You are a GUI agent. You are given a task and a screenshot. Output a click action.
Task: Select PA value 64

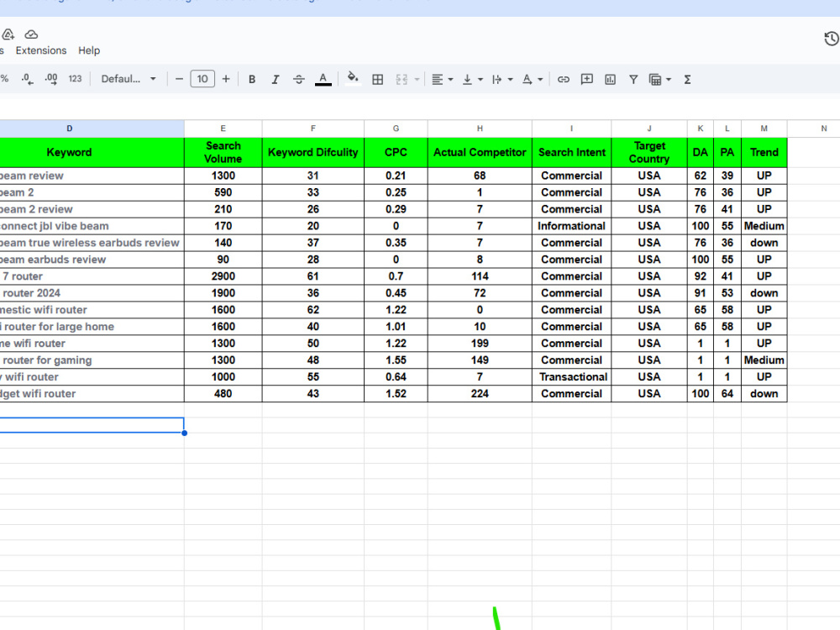tap(727, 394)
